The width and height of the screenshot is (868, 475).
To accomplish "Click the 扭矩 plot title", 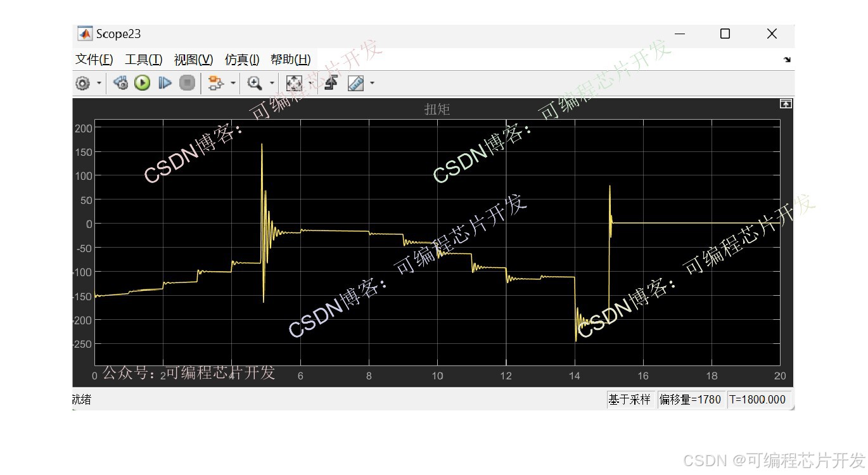I will pos(437,109).
